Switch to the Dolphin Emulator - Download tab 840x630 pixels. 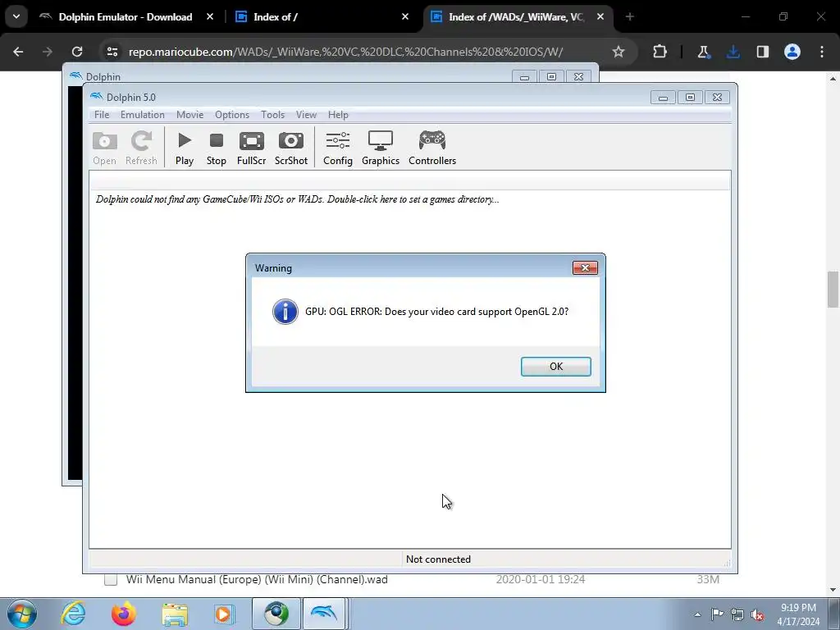point(126,17)
